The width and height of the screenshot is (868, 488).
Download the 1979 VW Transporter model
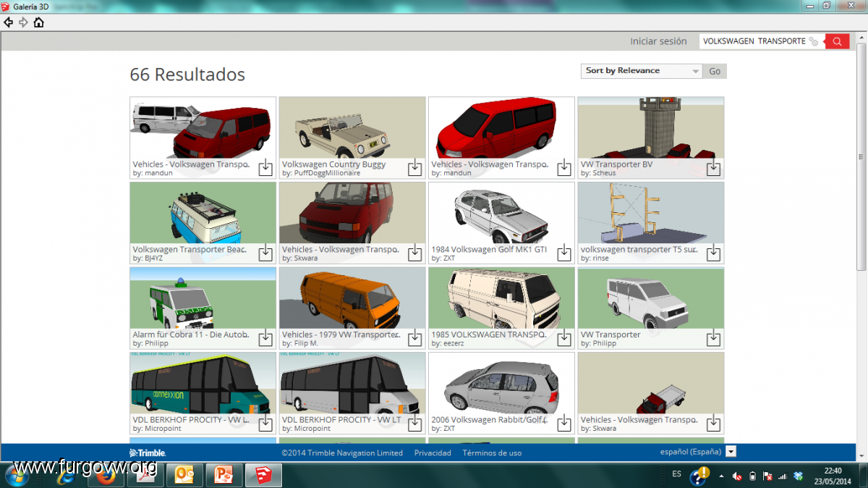[414, 338]
